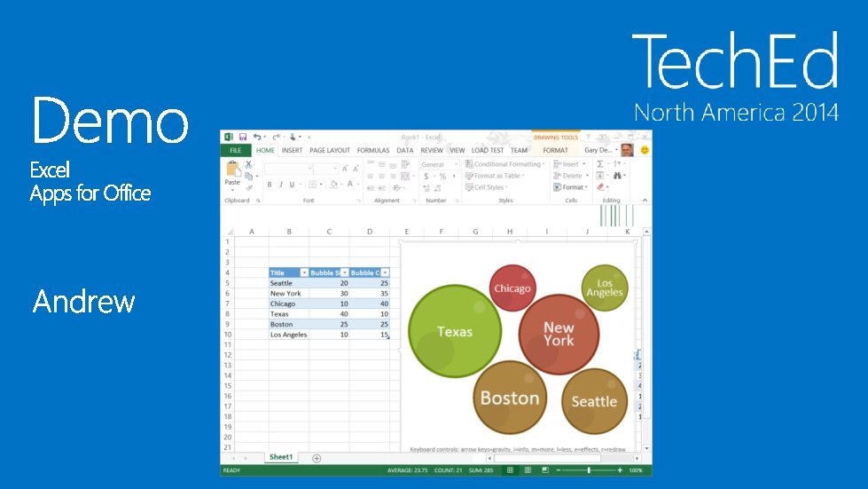Click the Delete cells button

[571, 176]
